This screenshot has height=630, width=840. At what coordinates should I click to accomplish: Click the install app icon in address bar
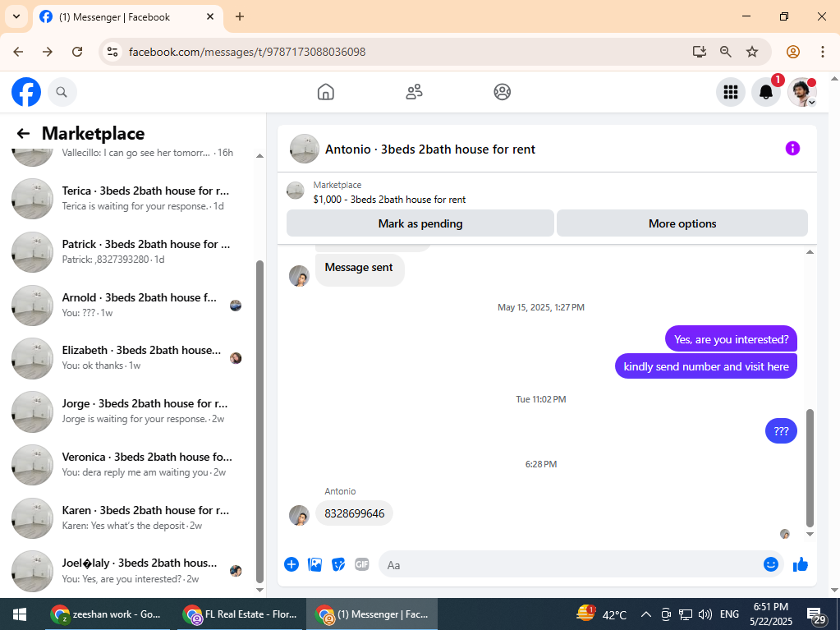click(x=699, y=52)
